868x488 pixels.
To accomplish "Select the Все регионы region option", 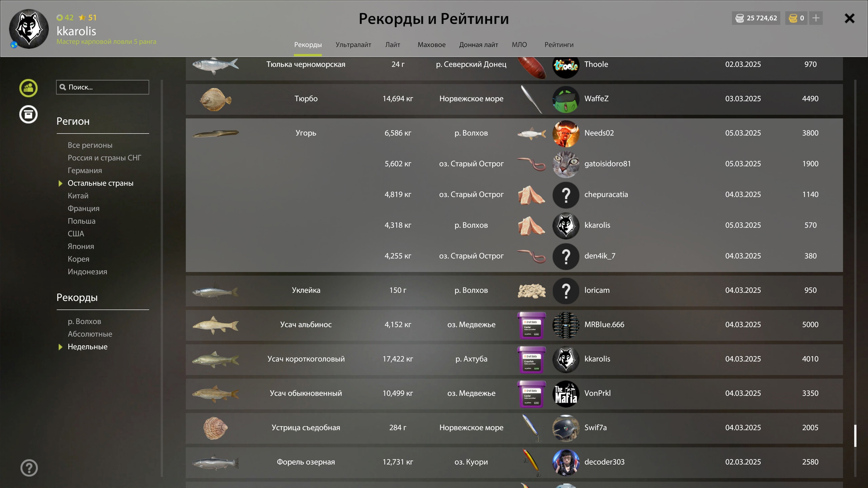I will (x=90, y=145).
